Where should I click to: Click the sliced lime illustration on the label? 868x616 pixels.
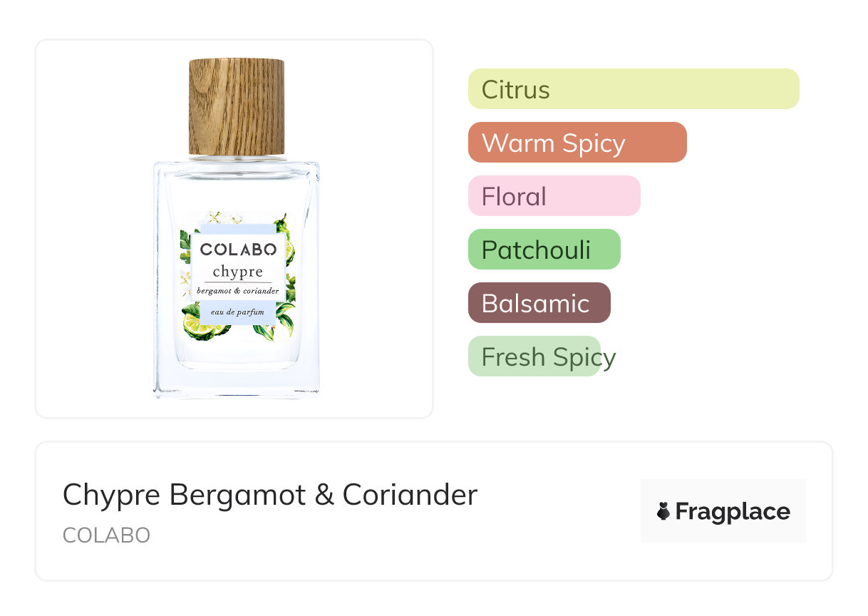(x=198, y=325)
